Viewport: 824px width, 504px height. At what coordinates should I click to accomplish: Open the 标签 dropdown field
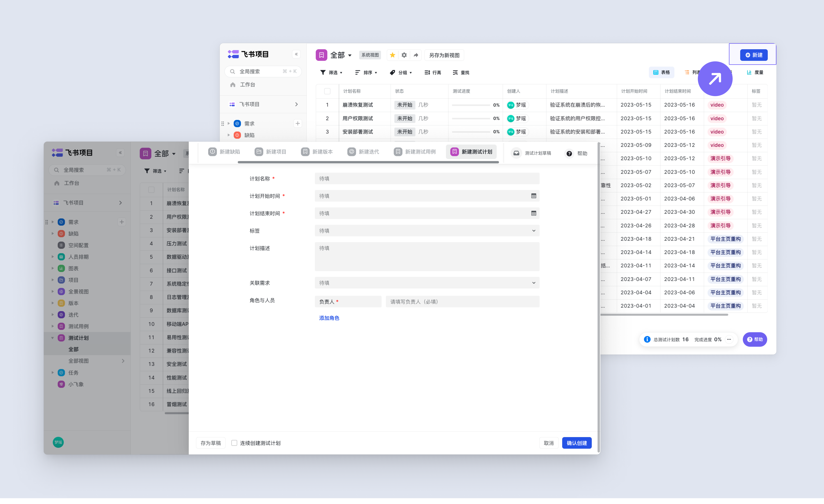coord(427,231)
